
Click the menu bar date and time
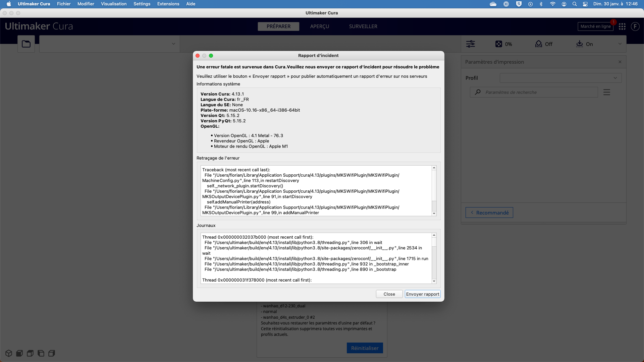click(615, 4)
